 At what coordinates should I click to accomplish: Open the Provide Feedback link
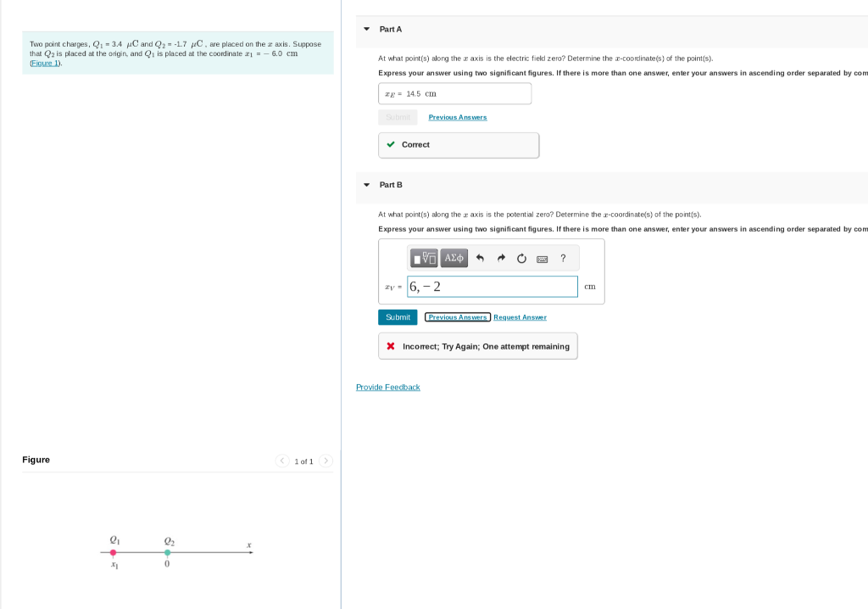tap(387, 387)
